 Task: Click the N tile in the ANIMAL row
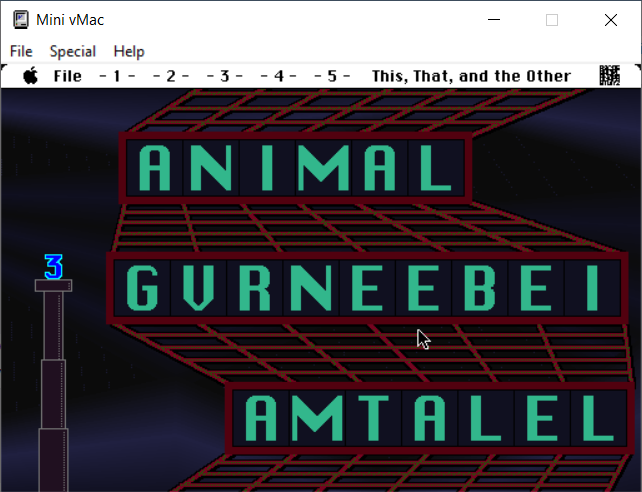[211, 168]
